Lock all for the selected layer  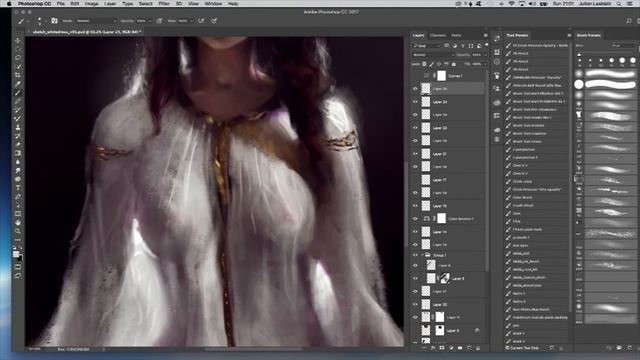[453, 64]
